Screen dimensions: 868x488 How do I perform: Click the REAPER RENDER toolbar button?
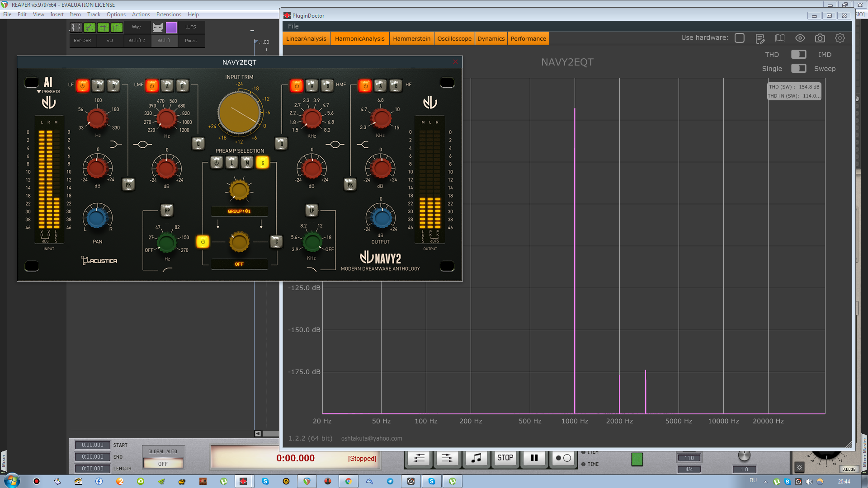[x=82, y=41]
